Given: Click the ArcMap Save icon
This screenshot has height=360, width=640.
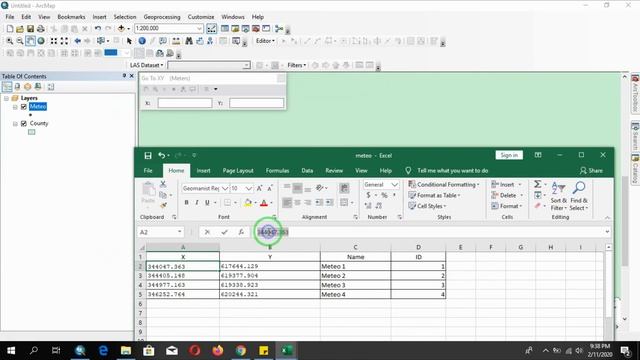Looking at the screenshot, I should 30,29.
